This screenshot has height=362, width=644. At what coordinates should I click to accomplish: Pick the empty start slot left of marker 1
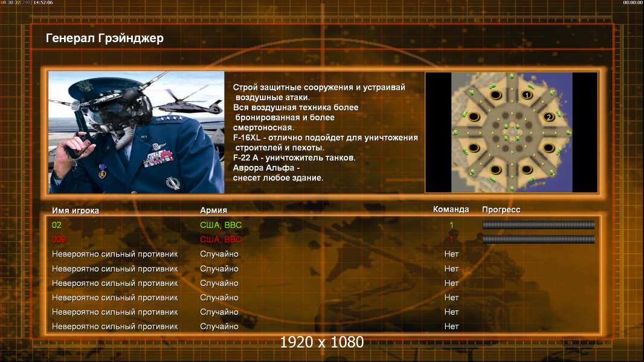[496, 95]
